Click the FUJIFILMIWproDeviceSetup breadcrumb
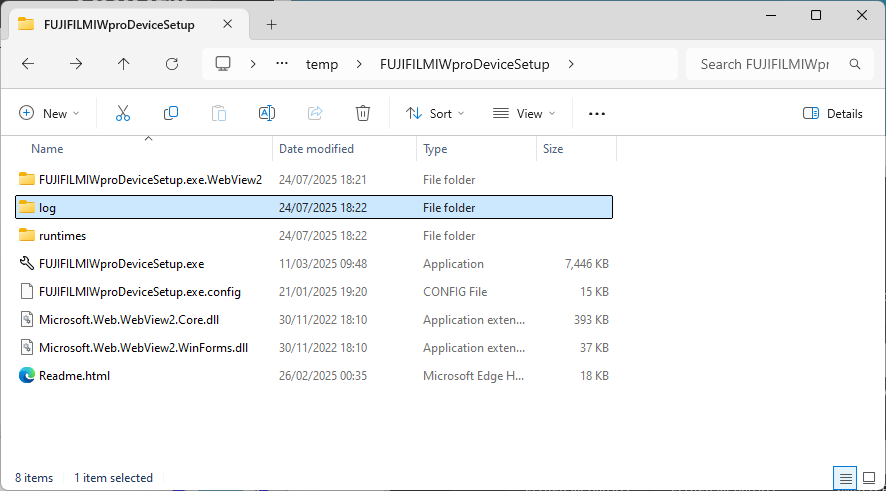The width and height of the screenshot is (886, 491). click(464, 64)
